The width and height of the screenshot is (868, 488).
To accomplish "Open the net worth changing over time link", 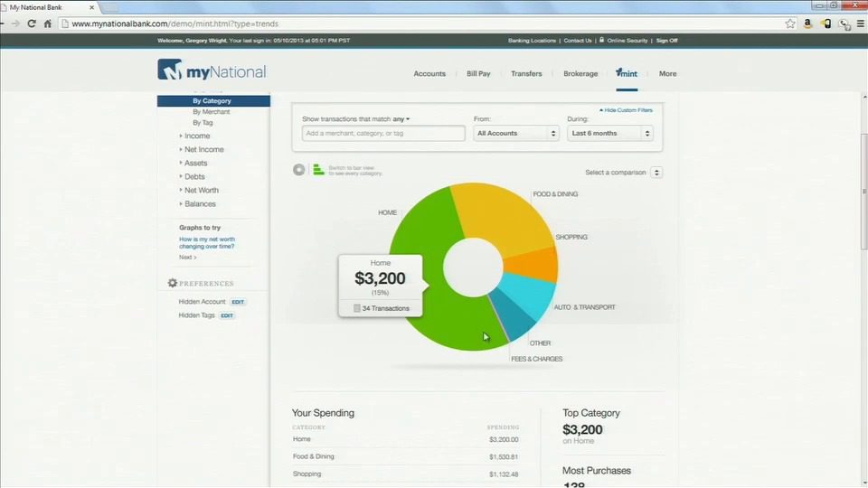I will tap(206, 243).
